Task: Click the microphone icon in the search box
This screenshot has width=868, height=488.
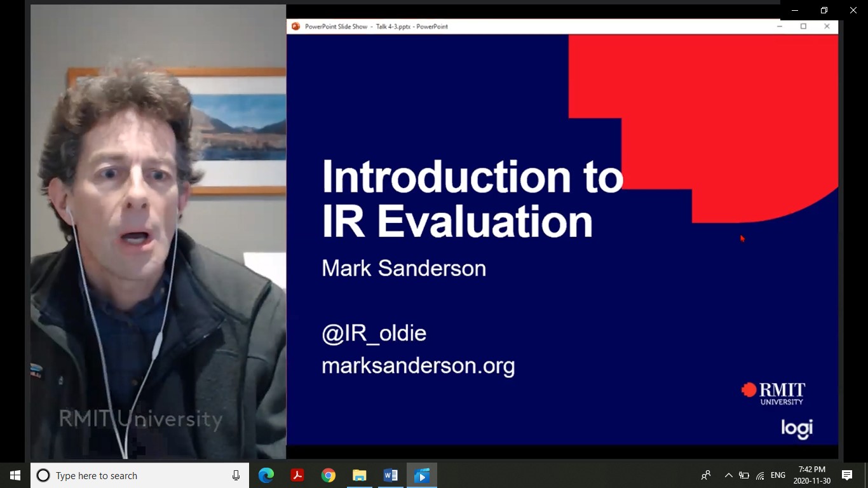Action: click(x=236, y=475)
